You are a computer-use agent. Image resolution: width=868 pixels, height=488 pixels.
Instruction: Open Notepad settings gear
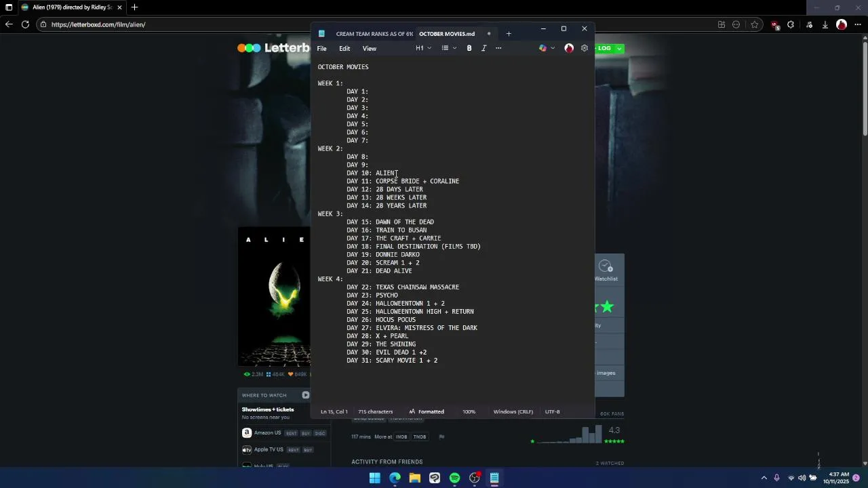(x=585, y=48)
